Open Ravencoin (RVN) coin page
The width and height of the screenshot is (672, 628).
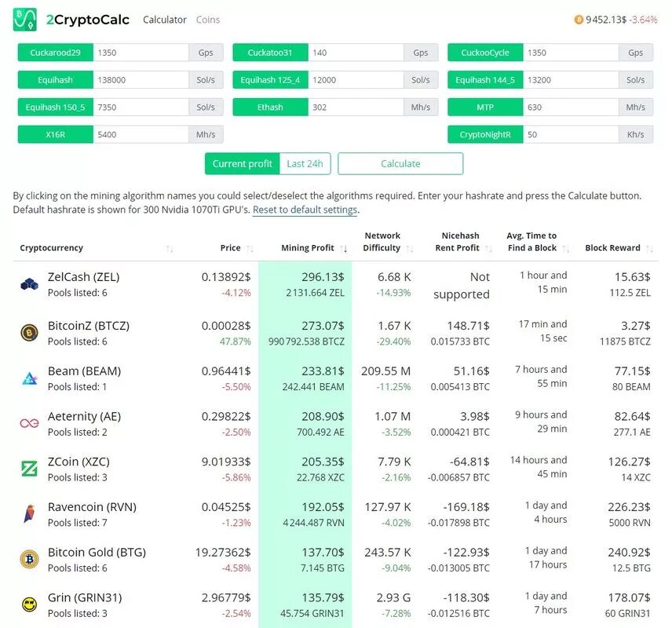pyautogui.click(x=92, y=507)
